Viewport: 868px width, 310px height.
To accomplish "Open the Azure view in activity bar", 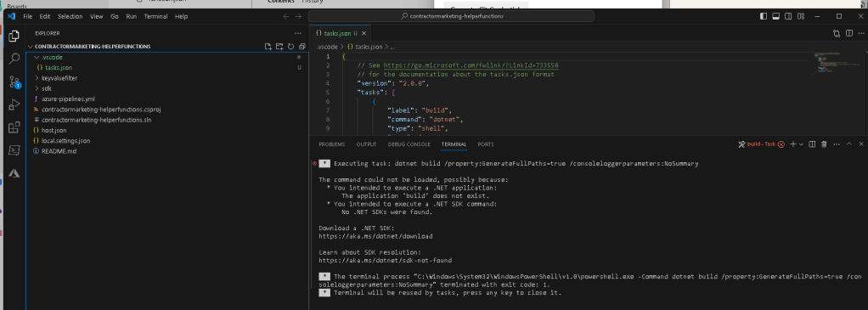I will tap(14, 173).
